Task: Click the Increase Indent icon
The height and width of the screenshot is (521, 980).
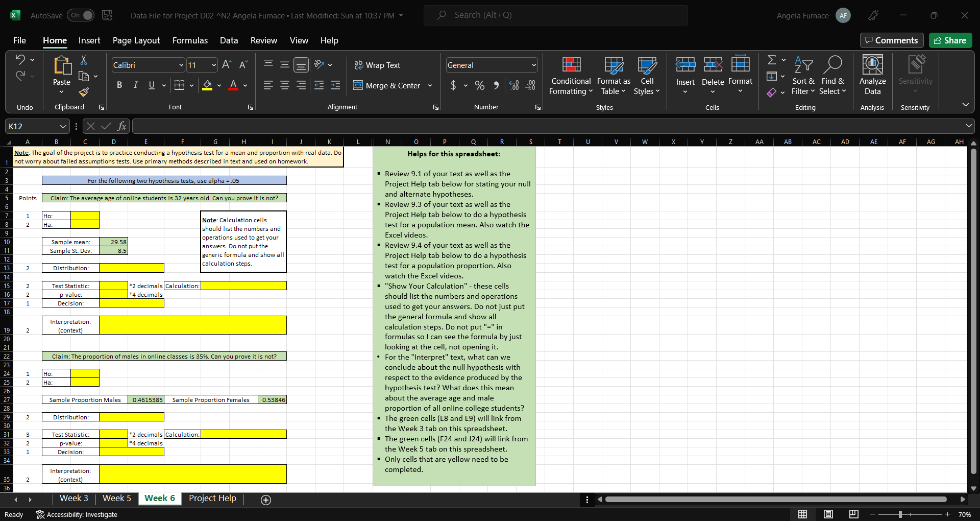Action: (335, 86)
